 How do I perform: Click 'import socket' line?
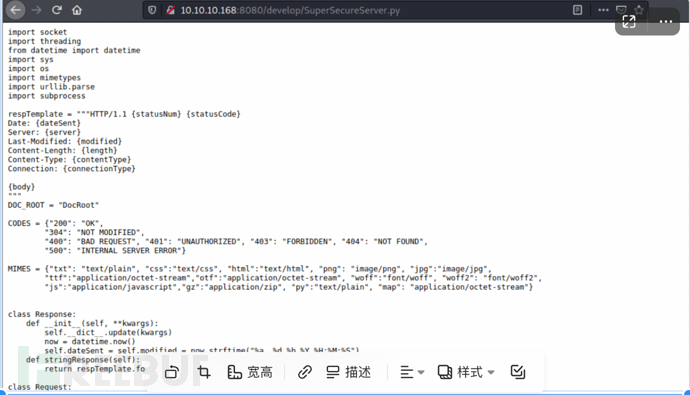[37, 32]
